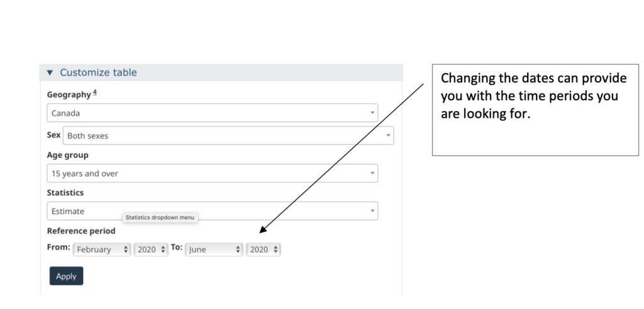Click the annotation text box about dates
Screen dimensions: 644x309
click(535, 110)
